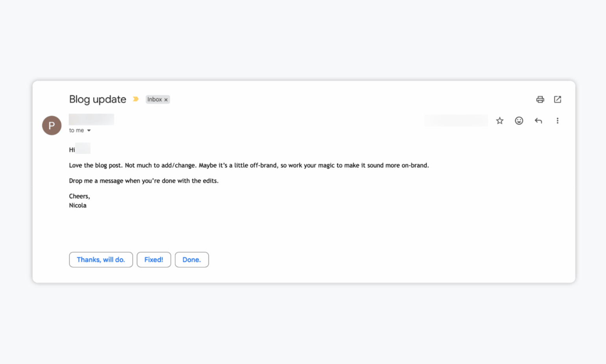Print this email with the printer icon
The width and height of the screenshot is (606, 364).
[540, 100]
